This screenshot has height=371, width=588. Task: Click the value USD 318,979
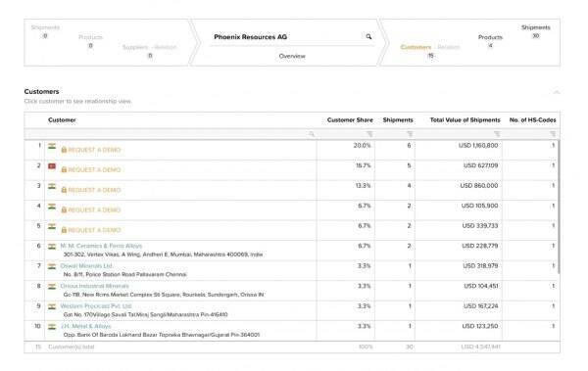480,265
